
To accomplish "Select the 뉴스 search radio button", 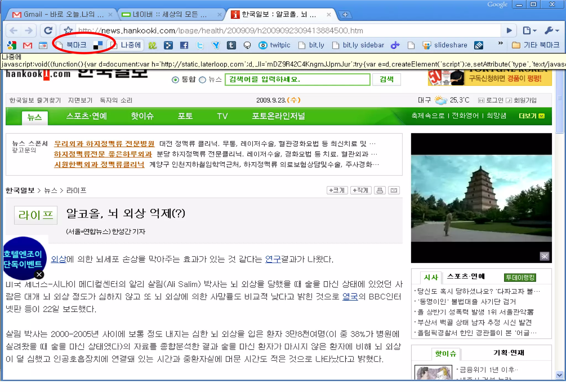I will [x=203, y=80].
